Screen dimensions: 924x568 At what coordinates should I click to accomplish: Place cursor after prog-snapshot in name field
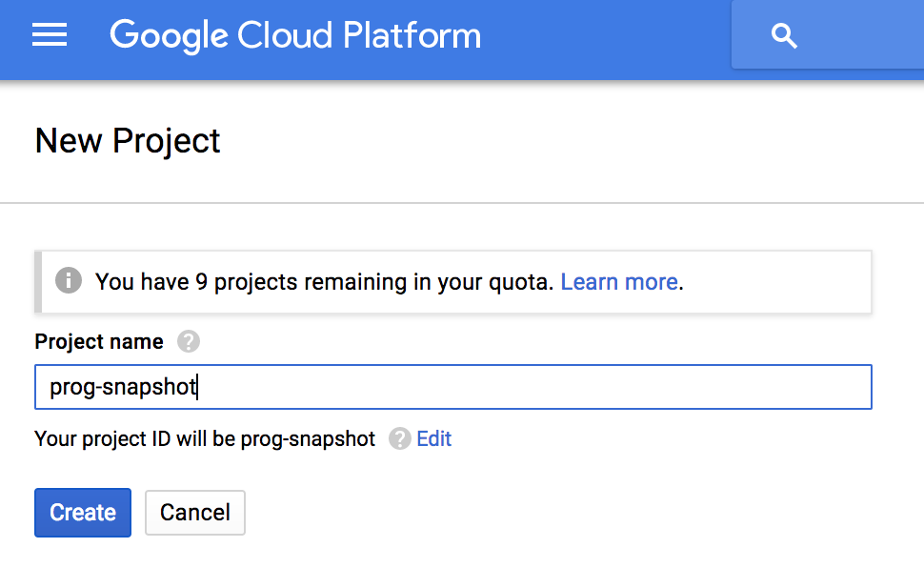tap(198, 387)
